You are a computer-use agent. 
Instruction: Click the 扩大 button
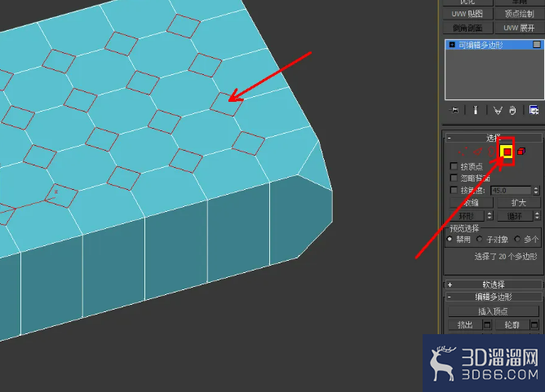(x=519, y=203)
